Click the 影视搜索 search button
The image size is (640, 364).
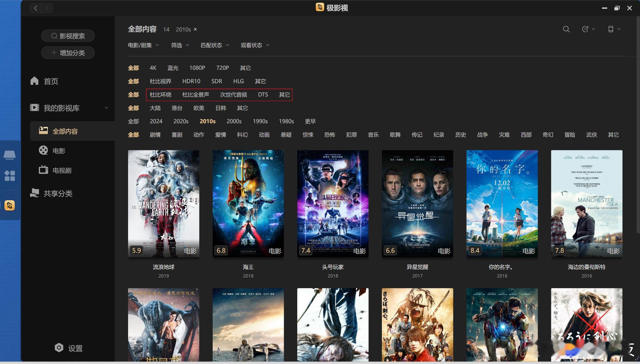(x=68, y=36)
